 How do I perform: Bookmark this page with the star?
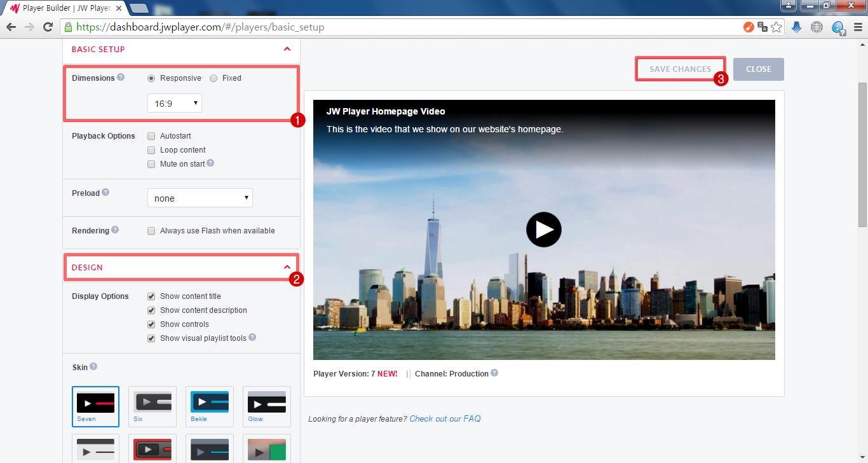click(x=776, y=27)
